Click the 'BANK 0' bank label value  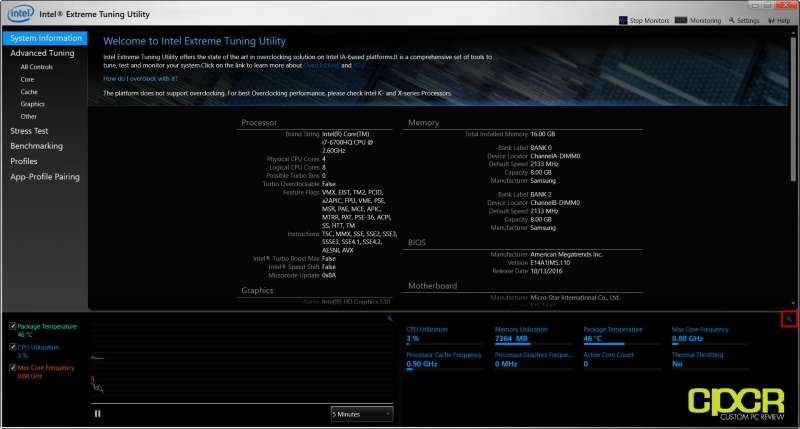point(541,148)
